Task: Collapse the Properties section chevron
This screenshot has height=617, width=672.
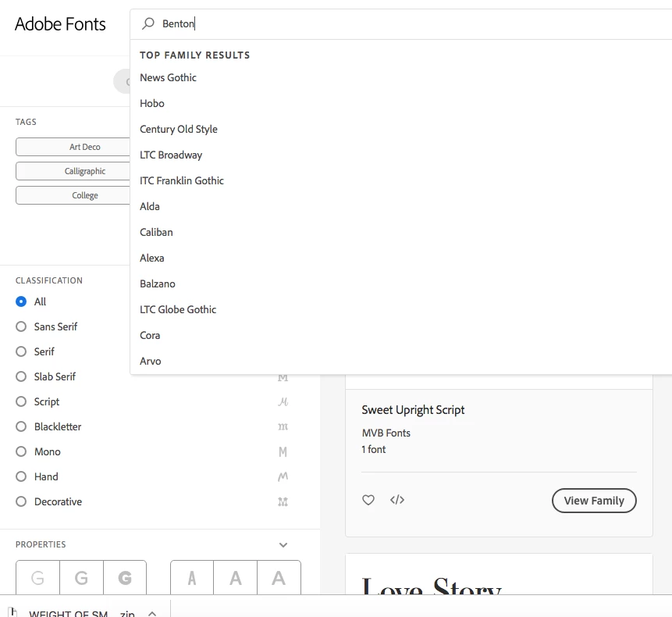Action: coord(283,545)
